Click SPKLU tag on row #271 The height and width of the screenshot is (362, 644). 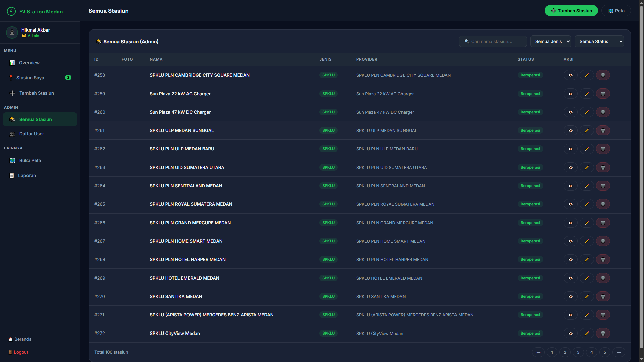point(329,315)
